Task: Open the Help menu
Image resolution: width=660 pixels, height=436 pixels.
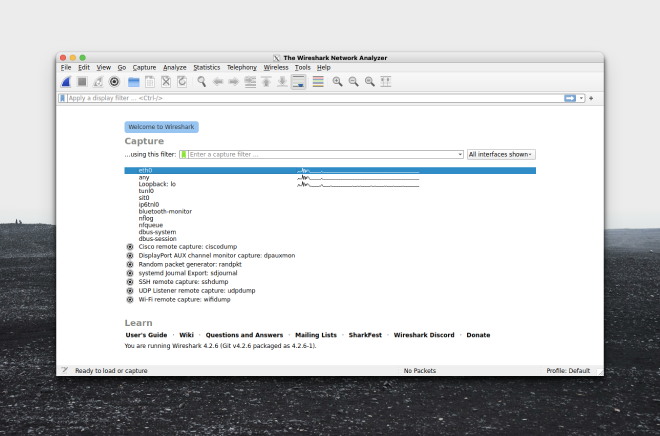Action: 324,67
